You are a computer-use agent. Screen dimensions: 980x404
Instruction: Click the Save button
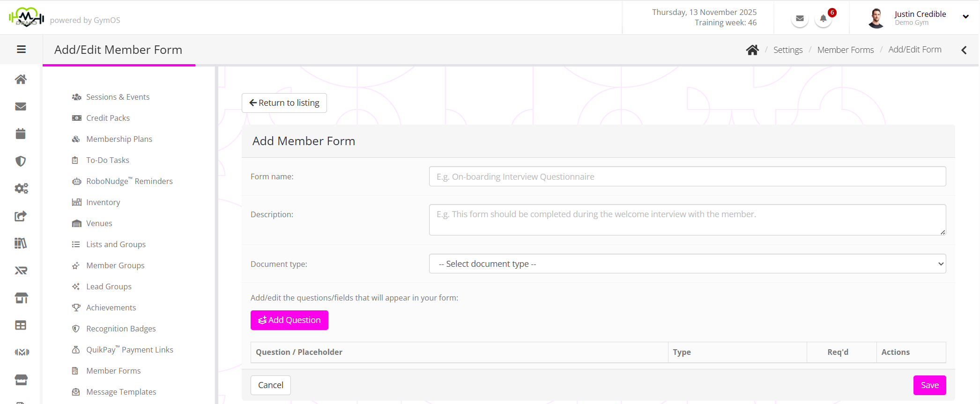point(929,385)
